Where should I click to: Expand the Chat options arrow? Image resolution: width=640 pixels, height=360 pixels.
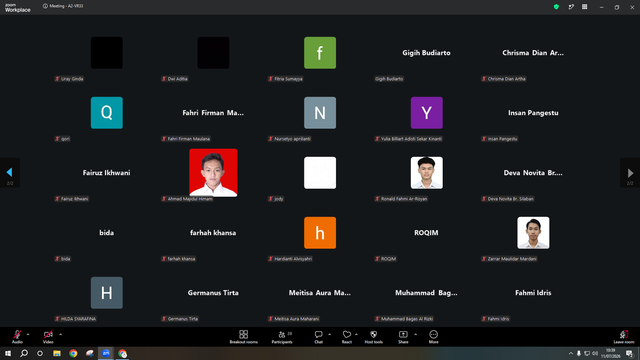[x=329, y=334]
